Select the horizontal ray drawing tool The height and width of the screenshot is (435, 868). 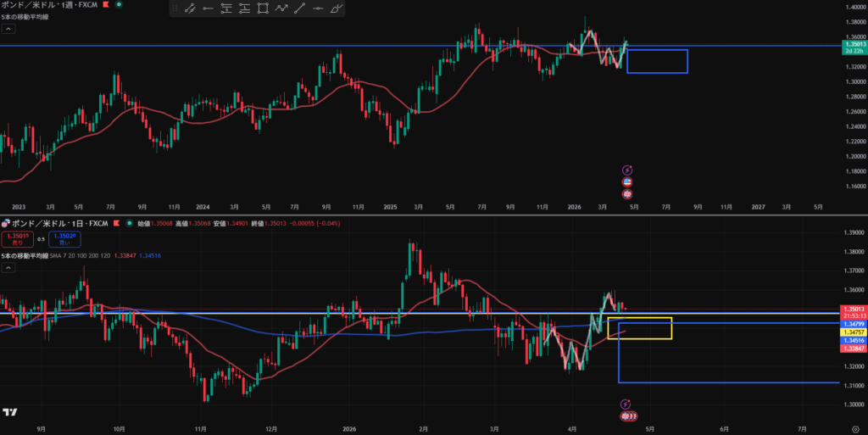coord(209,8)
